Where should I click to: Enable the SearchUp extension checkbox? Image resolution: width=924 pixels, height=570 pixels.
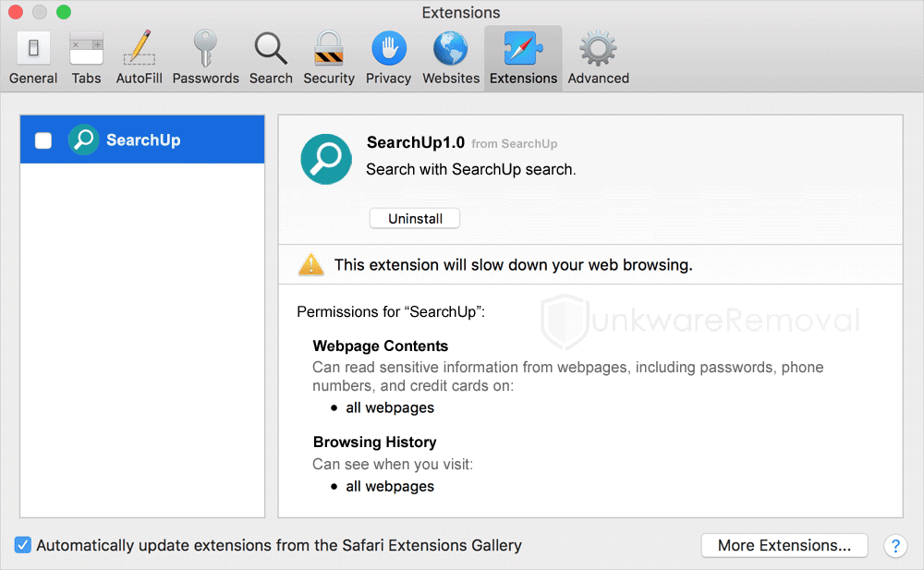43,140
